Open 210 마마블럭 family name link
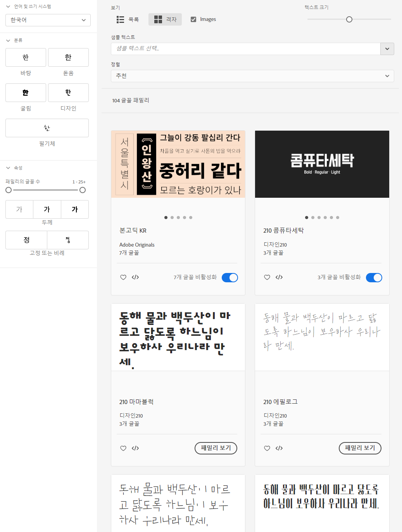The width and height of the screenshot is (402, 532). 136,402
